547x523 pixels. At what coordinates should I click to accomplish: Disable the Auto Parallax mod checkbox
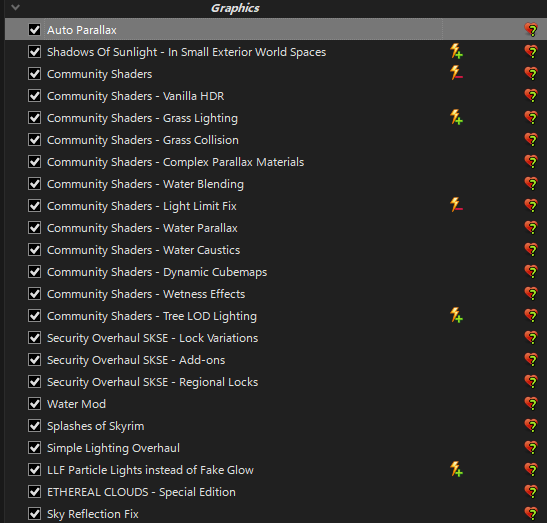point(35,30)
